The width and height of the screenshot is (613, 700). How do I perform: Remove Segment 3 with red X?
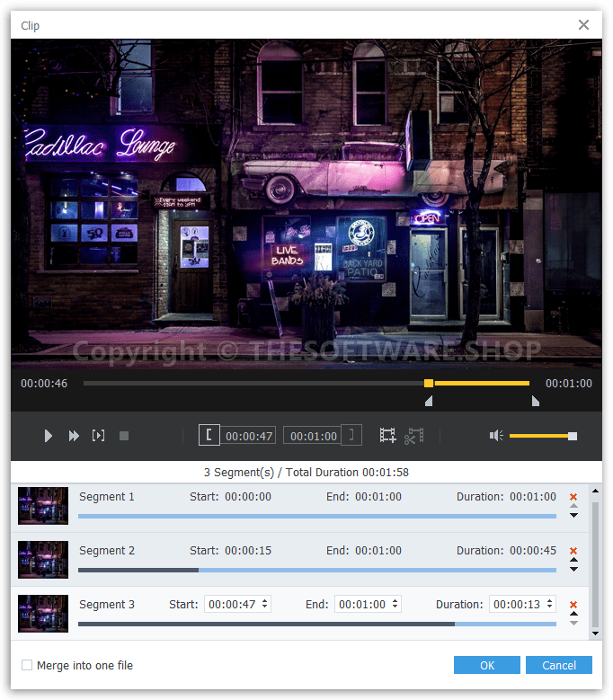click(573, 605)
